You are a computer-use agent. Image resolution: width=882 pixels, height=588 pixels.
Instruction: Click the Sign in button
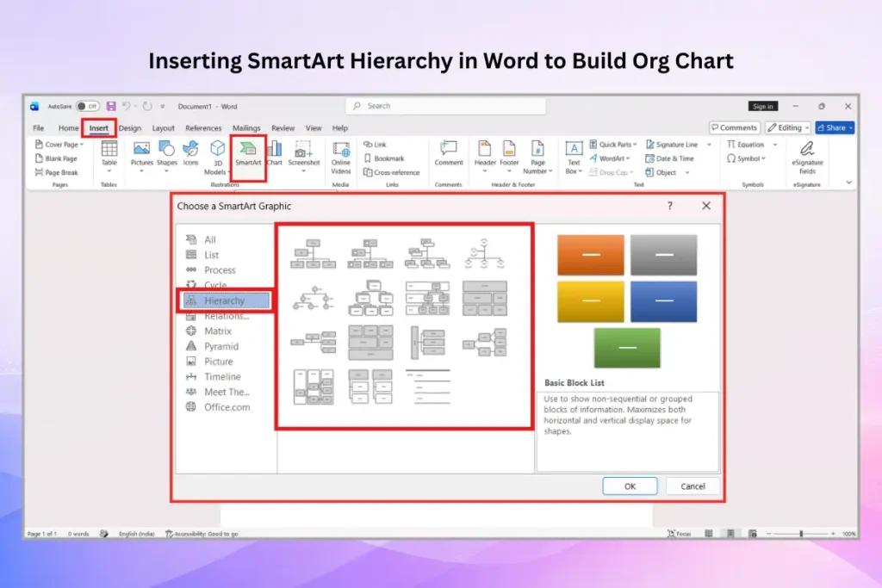[763, 106]
